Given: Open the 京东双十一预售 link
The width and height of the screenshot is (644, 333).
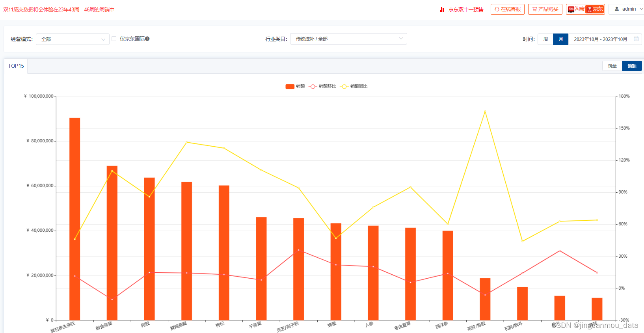Looking at the screenshot, I should tap(466, 9).
